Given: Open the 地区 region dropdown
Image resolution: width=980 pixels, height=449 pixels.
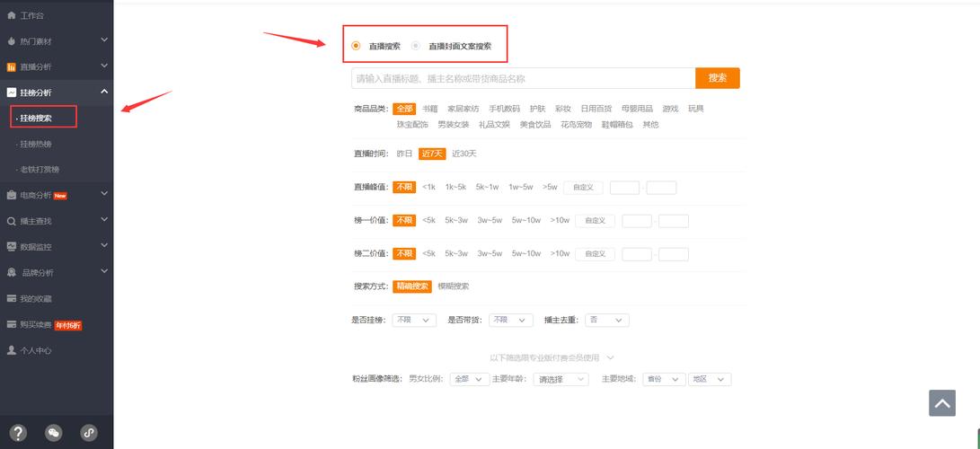Looking at the screenshot, I should tap(710, 379).
